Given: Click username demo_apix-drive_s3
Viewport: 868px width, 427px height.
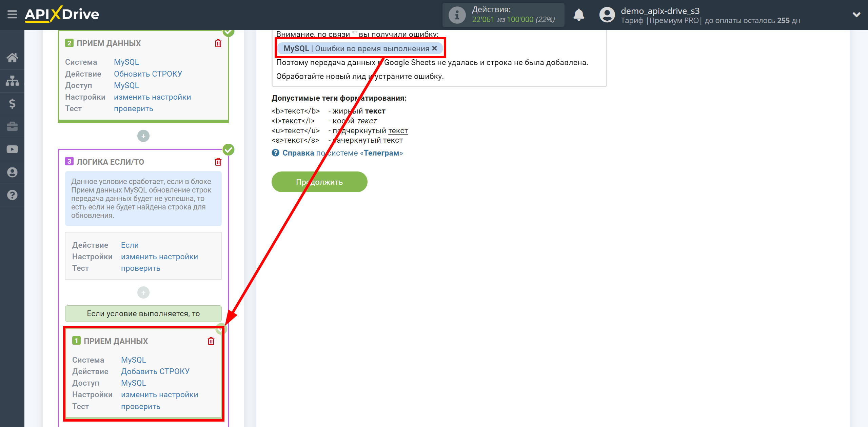Looking at the screenshot, I should pyautogui.click(x=660, y=11).
